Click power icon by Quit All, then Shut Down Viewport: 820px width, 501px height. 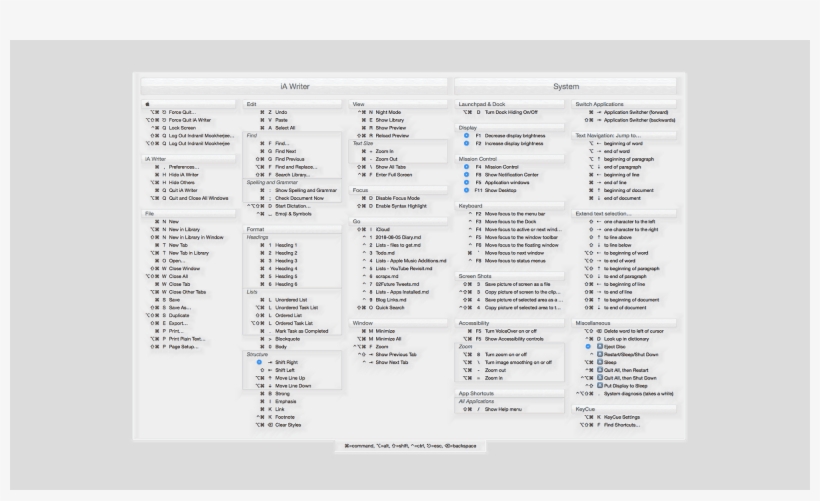coord(600,378)
